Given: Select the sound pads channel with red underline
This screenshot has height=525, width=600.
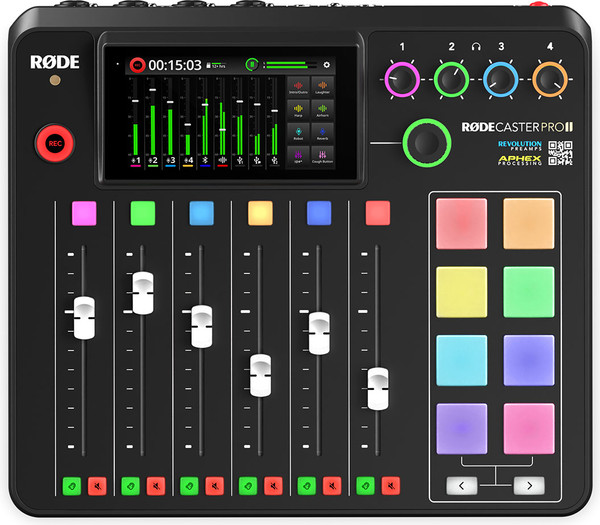Looking at the screenshot, I should click(x=222, y=161).
